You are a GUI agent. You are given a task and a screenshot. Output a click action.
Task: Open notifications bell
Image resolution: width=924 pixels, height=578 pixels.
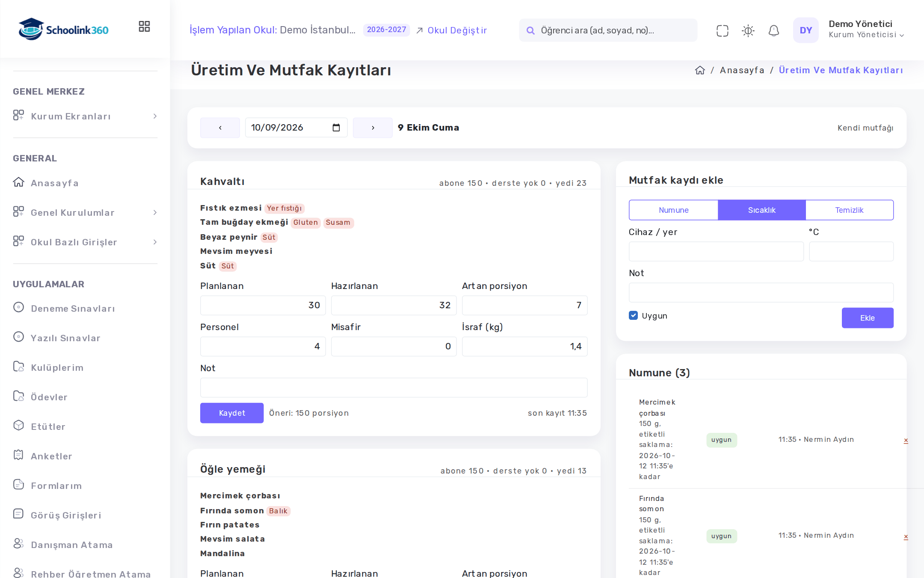point(773,30)
